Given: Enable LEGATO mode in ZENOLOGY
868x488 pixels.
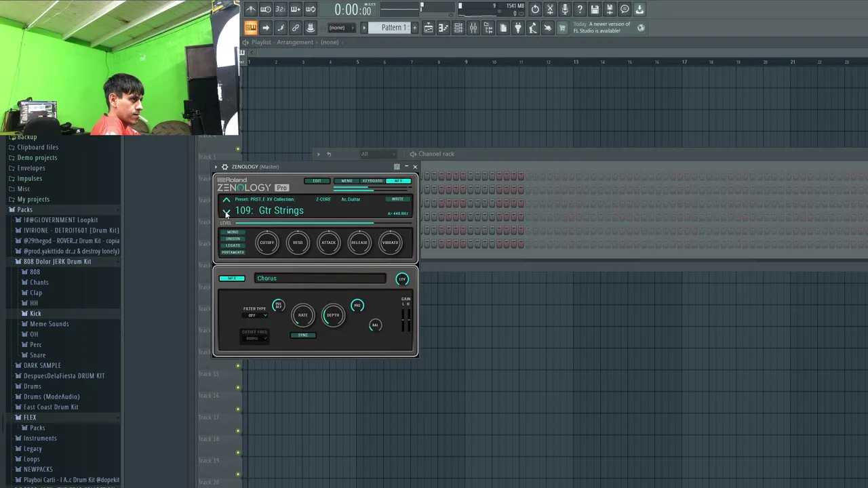Looking at the screenshot, I should coord(233,245).
